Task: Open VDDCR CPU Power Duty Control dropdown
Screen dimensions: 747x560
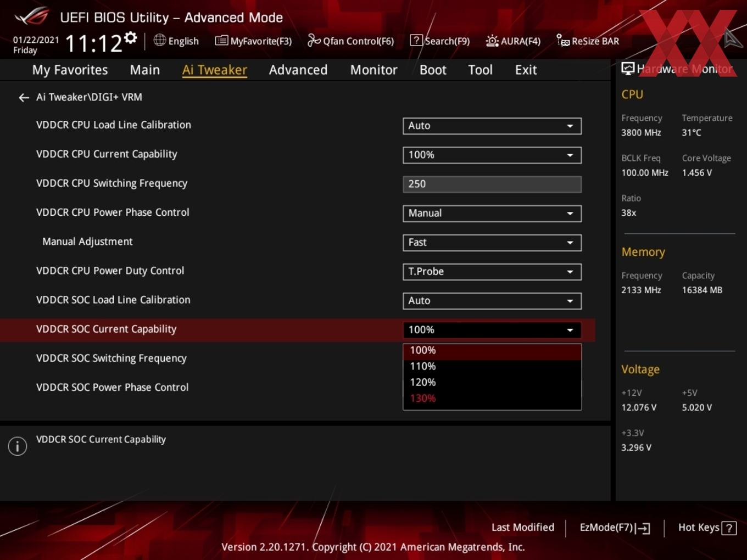Action: point(492,271)
